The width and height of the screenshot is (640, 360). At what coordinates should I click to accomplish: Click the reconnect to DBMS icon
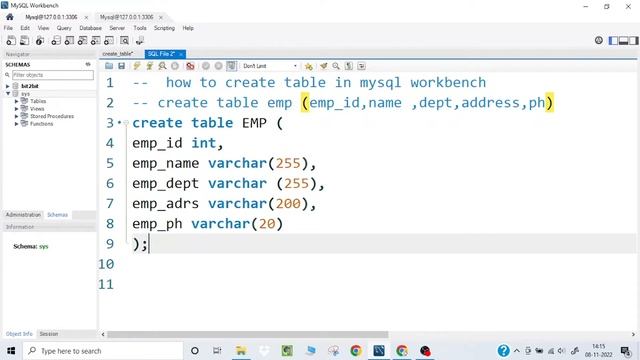tap(140, 40)
